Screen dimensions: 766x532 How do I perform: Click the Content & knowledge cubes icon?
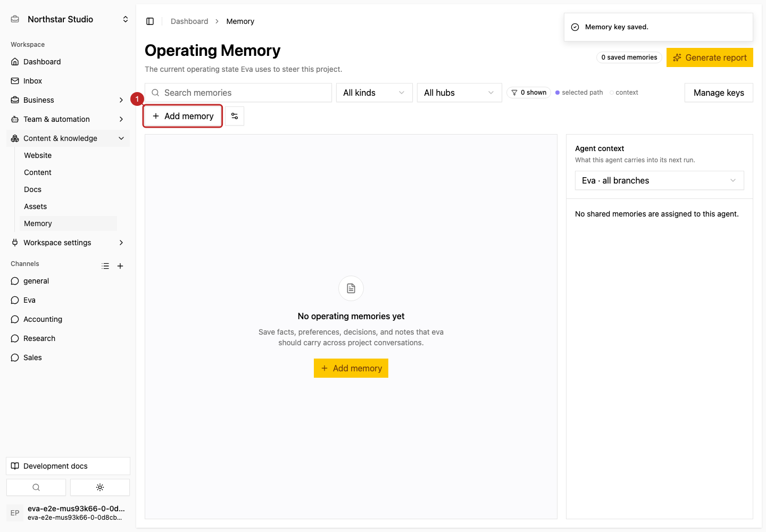pos(15,138)
